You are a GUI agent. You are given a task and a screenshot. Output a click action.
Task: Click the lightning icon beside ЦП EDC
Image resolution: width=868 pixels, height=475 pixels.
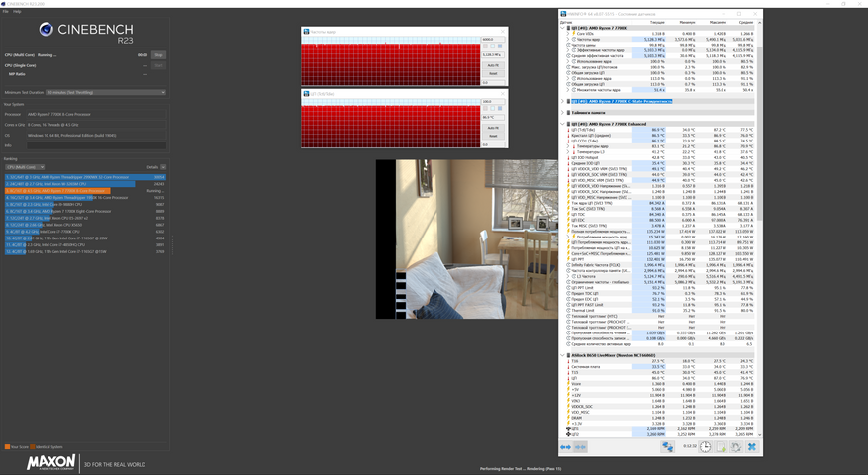tap(568, 220)
